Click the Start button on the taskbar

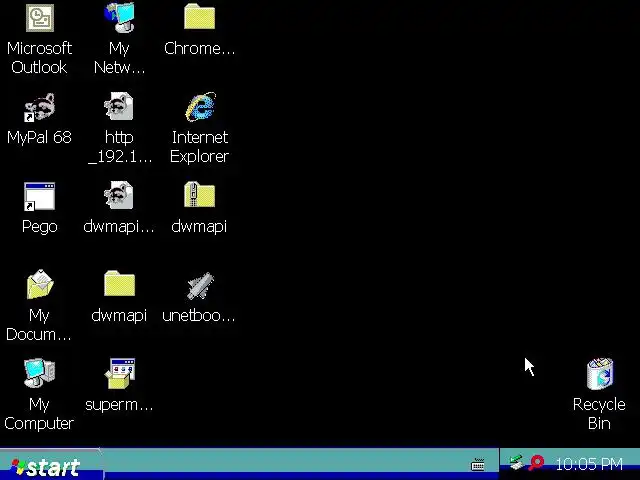[51, 466]
